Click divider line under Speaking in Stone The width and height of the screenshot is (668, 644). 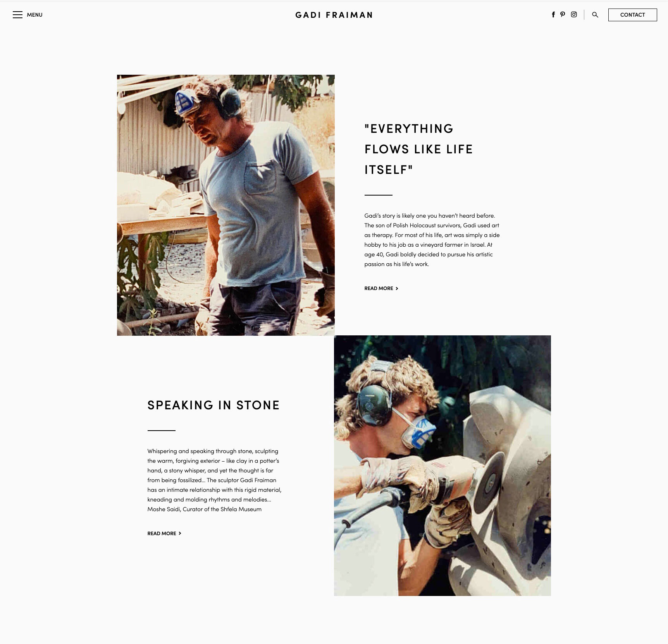[162, 430]
